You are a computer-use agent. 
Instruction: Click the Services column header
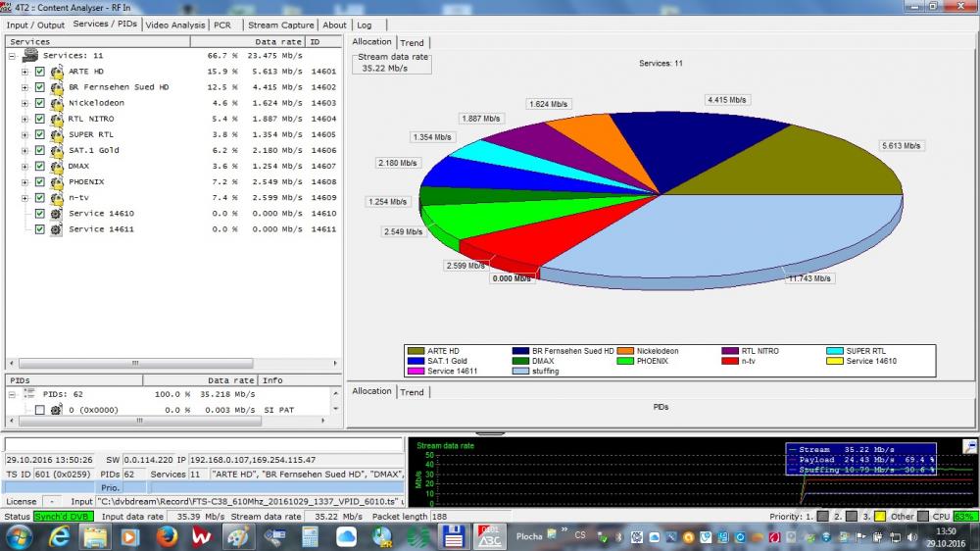pos(97,42)
